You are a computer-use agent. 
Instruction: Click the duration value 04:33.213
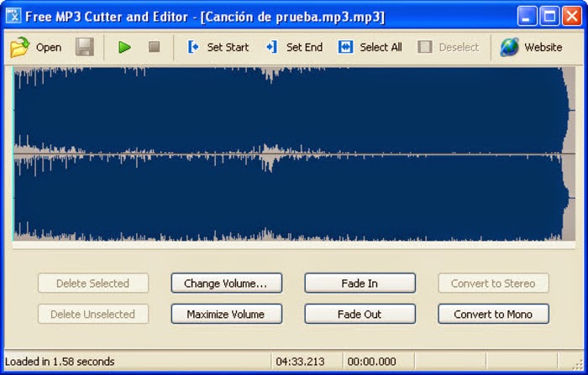pyautogui.click(x=301, y=362)
